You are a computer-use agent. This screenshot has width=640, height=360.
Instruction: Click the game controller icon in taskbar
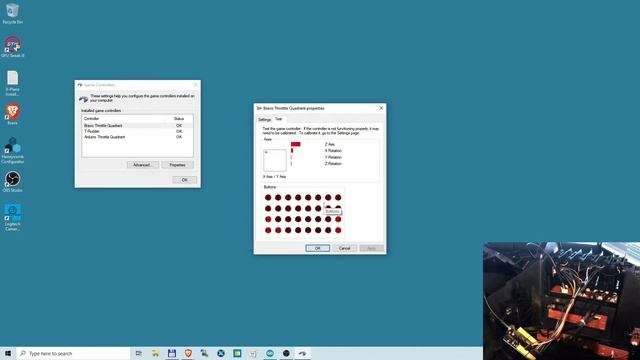pyautogui.click(x=302, y=353)
